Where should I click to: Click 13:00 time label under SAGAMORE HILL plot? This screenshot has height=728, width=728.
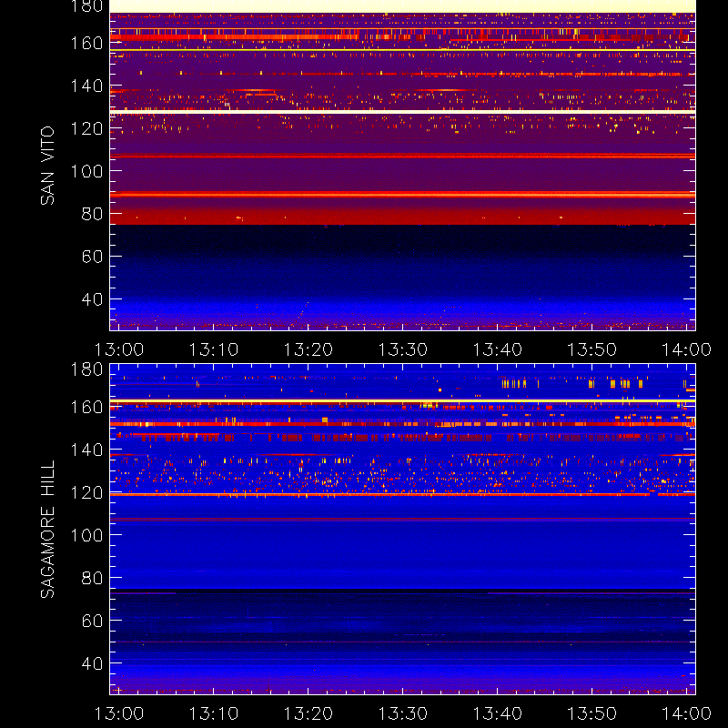coord(119,713)
